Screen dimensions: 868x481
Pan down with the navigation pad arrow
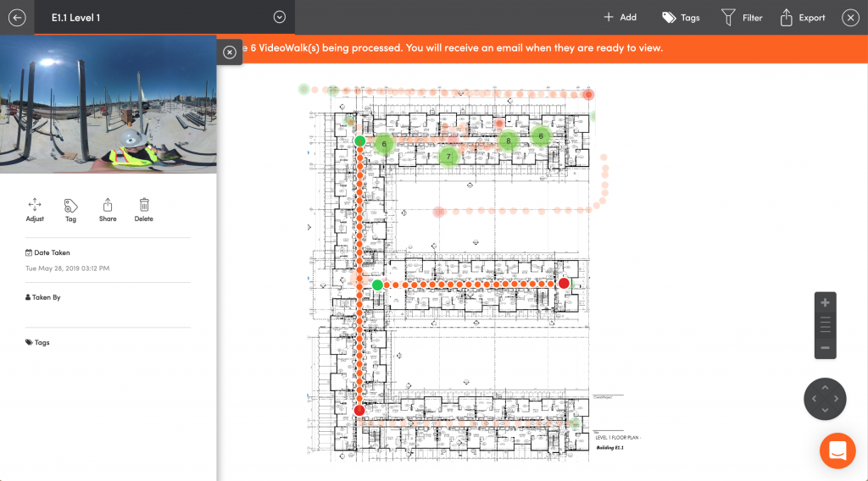[x=825, y=410]
